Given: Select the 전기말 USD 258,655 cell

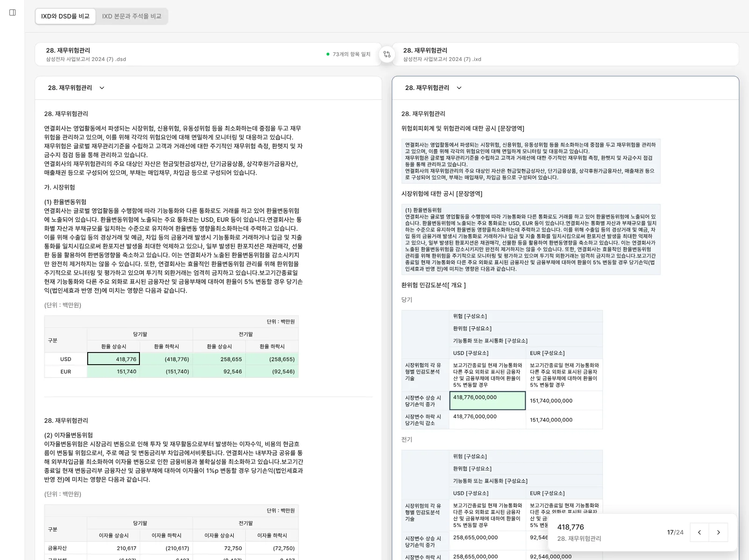Looking at the screenshot, I should [x=219, y=359].
